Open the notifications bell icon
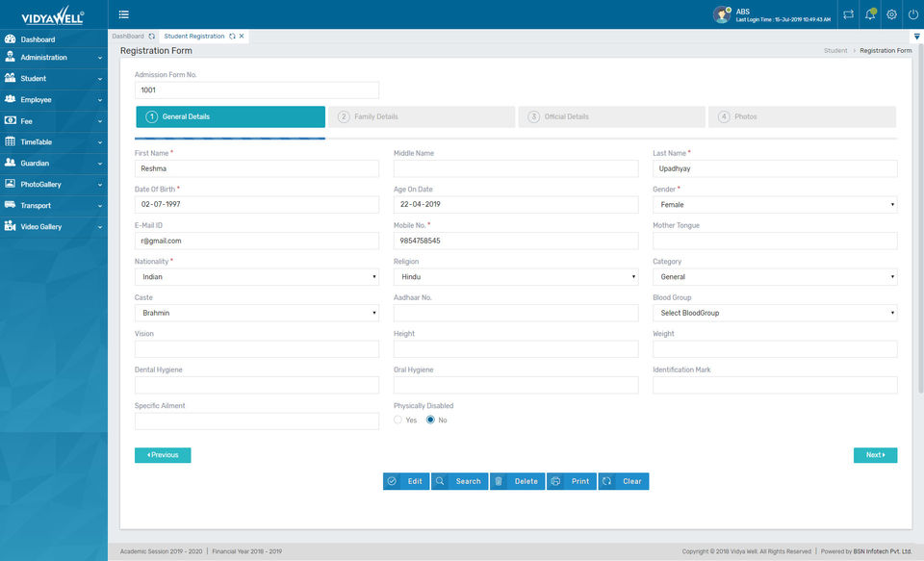The image size is (924, 561). click(870, 14)
